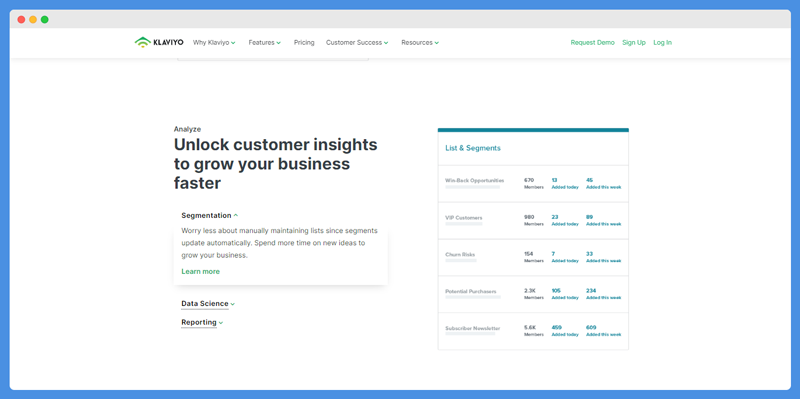This screenshot has height=399, width=800.
Task: Select the Churn Risks segment
Action: [x=533, y=257]
